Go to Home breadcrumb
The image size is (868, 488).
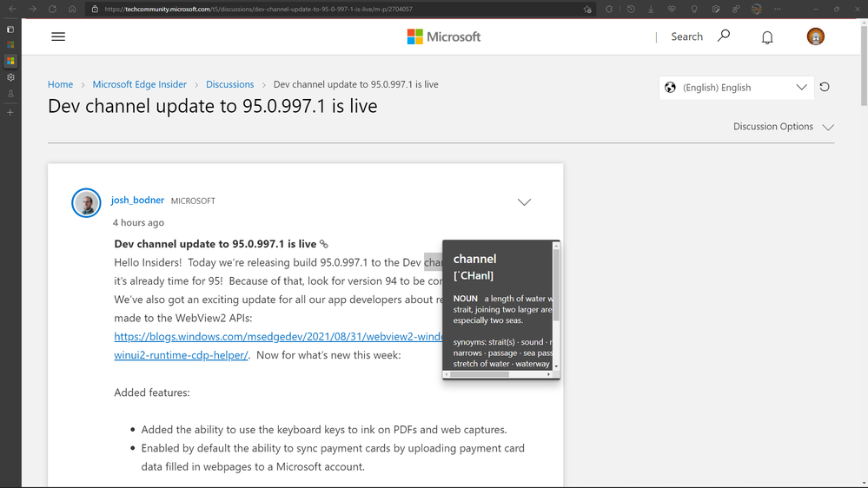tap(60, 84)
